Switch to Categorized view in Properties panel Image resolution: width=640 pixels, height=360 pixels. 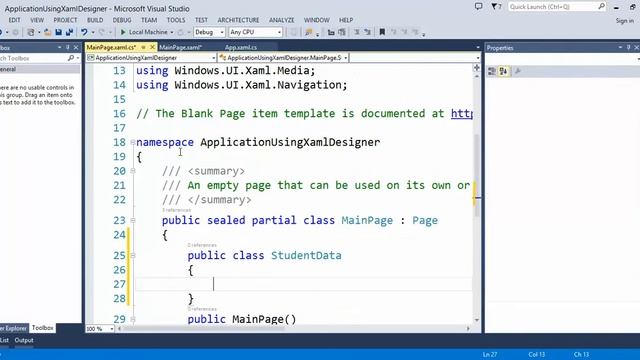coord(492,71)
